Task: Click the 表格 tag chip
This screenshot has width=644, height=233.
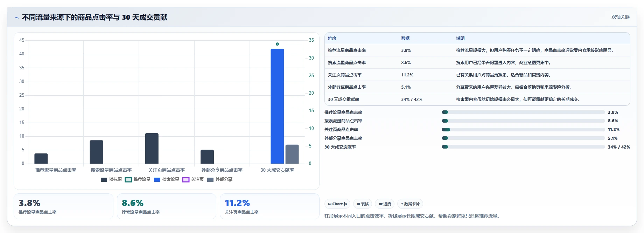Action: [x=363, y=204]
